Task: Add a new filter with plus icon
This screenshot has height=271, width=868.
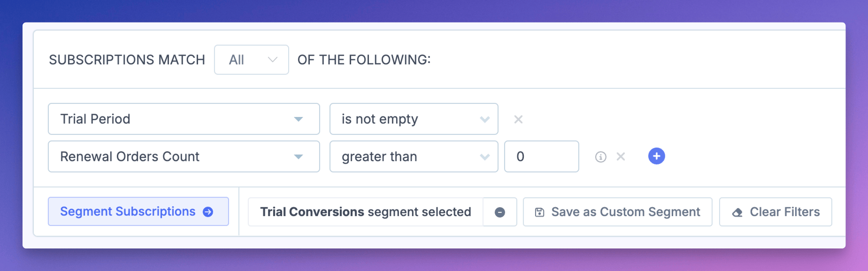Action: (656, 156)
